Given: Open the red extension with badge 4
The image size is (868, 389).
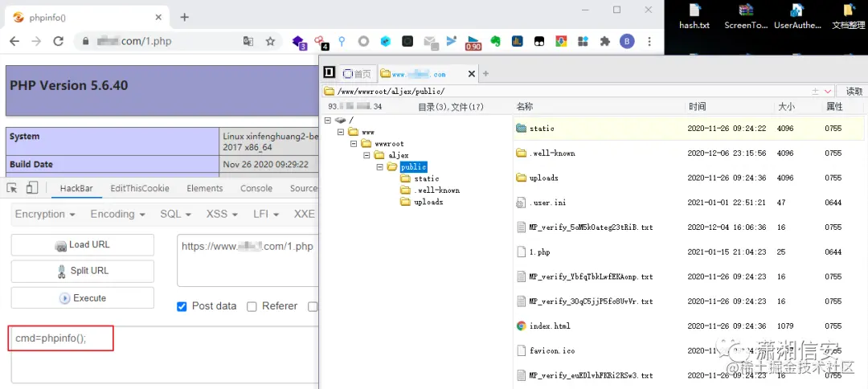Looking at the screenshot, I should pos(321,42).
